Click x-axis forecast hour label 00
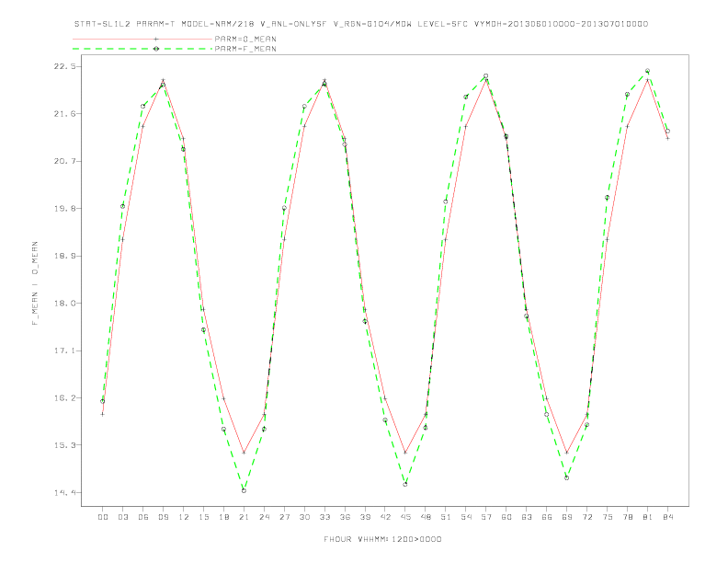Viewport: 728px width, 563px height. (x=103, y=517)
